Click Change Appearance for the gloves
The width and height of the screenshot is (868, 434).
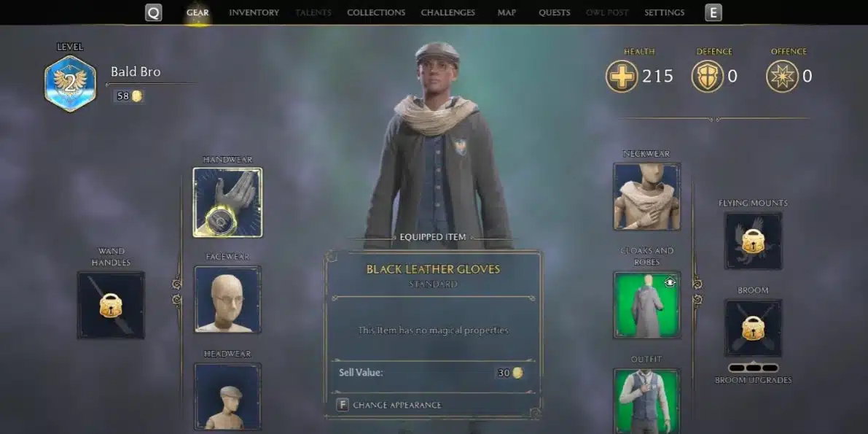tap(389, 405)
